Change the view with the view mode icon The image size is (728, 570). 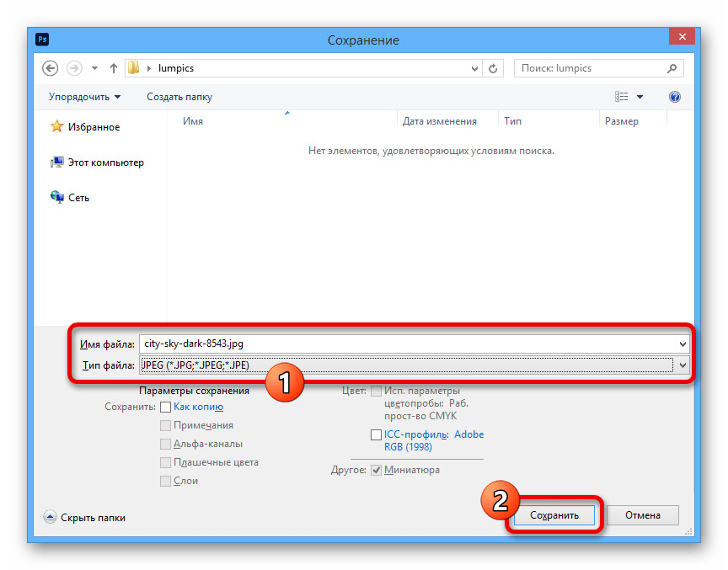click(621, 97)
